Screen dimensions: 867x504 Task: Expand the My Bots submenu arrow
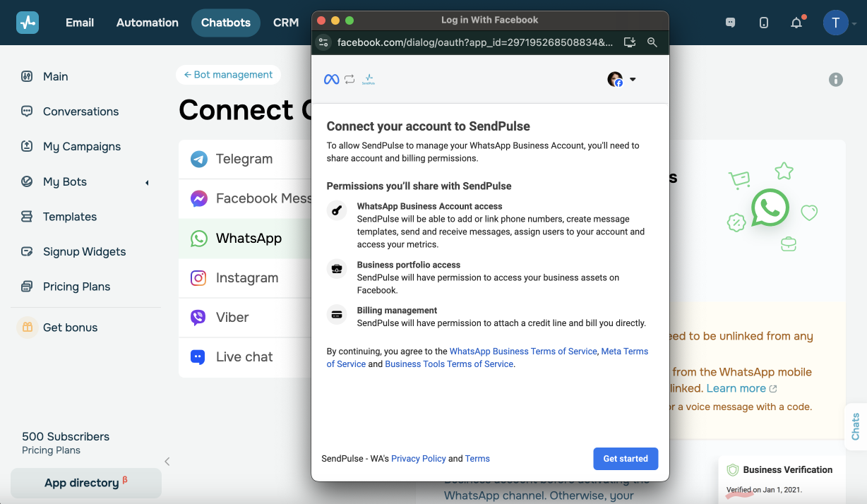pos(147,183)
